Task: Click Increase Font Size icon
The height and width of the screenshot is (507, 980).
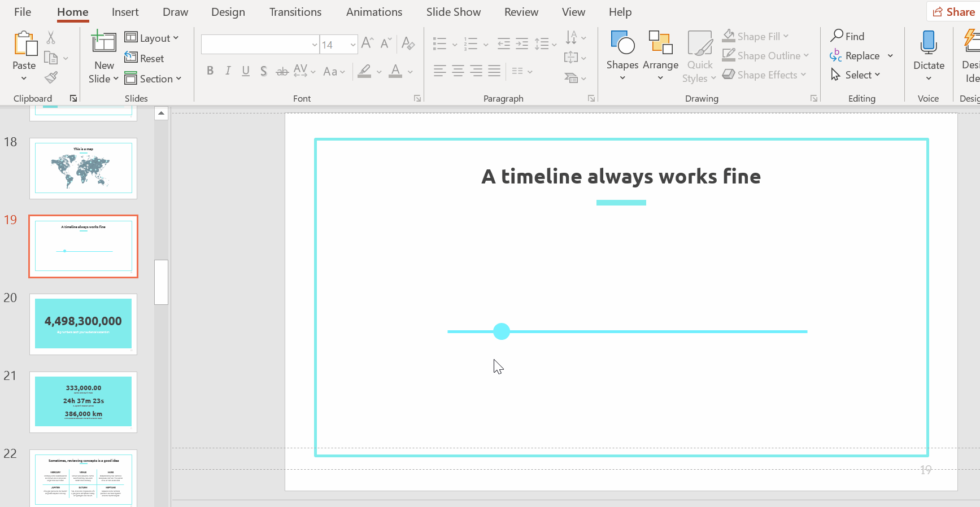Action: coord(367,43)
